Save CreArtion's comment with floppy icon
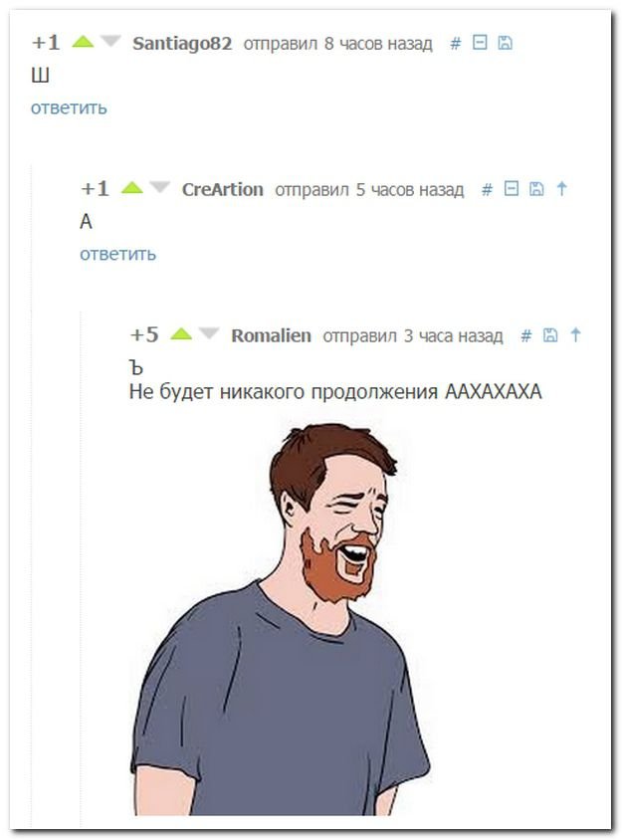This screenshot has width=622, height=840. tap(536, 188)
